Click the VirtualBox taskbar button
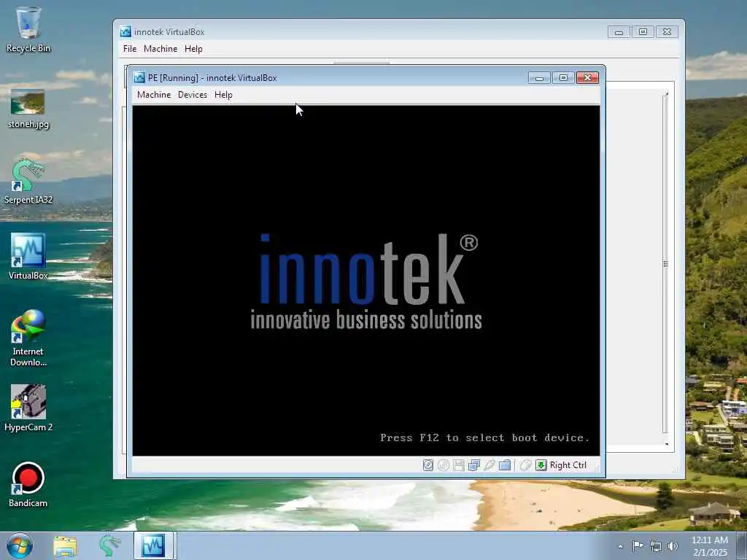Screen dimensions: 747x560 pos(153,545)
